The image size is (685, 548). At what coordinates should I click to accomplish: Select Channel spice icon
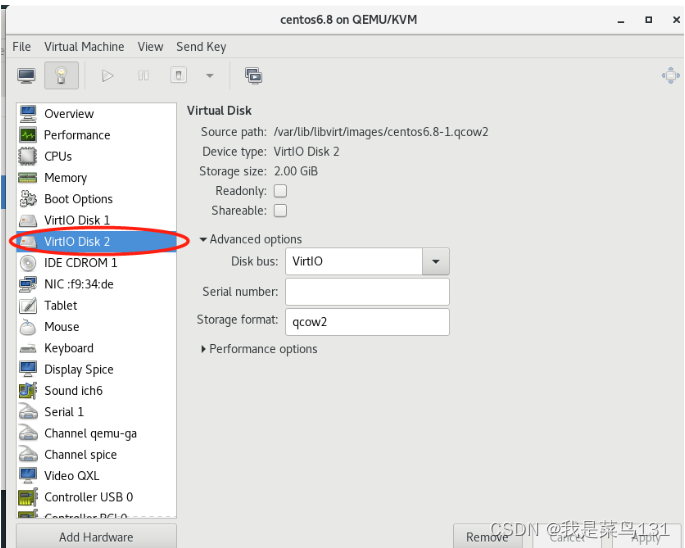[x=28, y=454]
